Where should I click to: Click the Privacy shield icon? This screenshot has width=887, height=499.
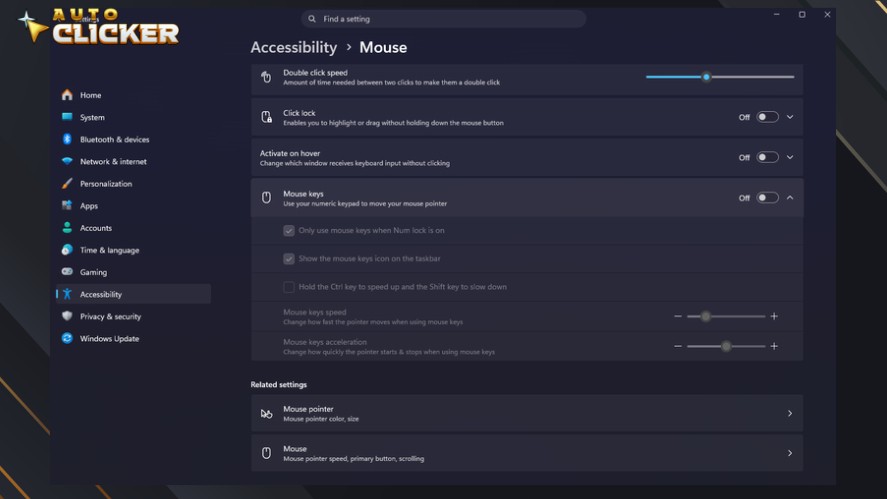coord(67,316)
